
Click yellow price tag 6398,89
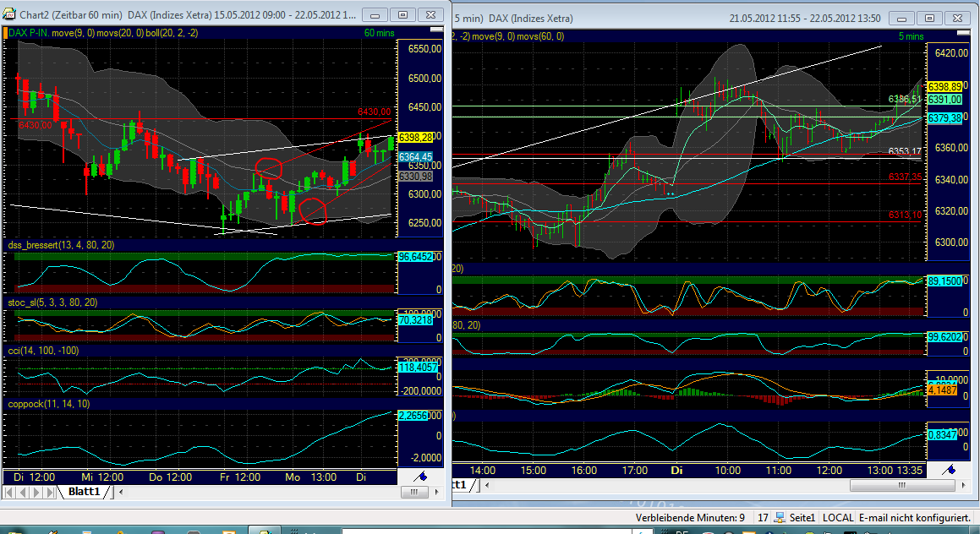pyautogui.click(x=944, y=86)
